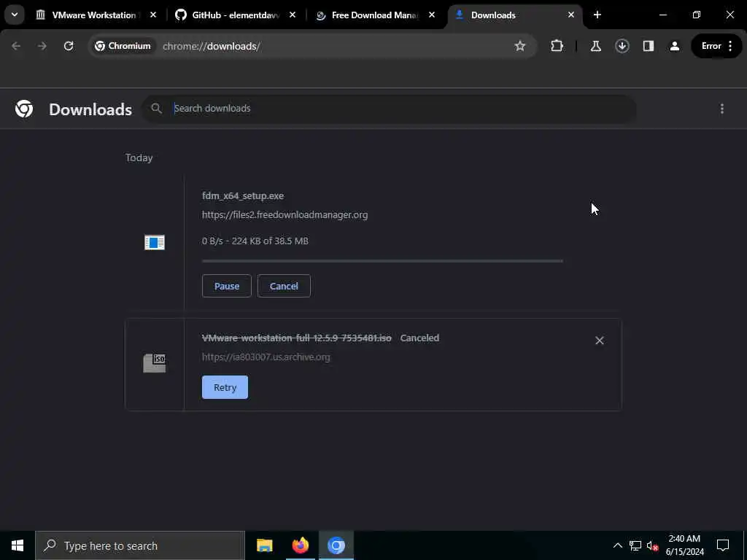Close the GitHub tab

[x=293, y=15]
